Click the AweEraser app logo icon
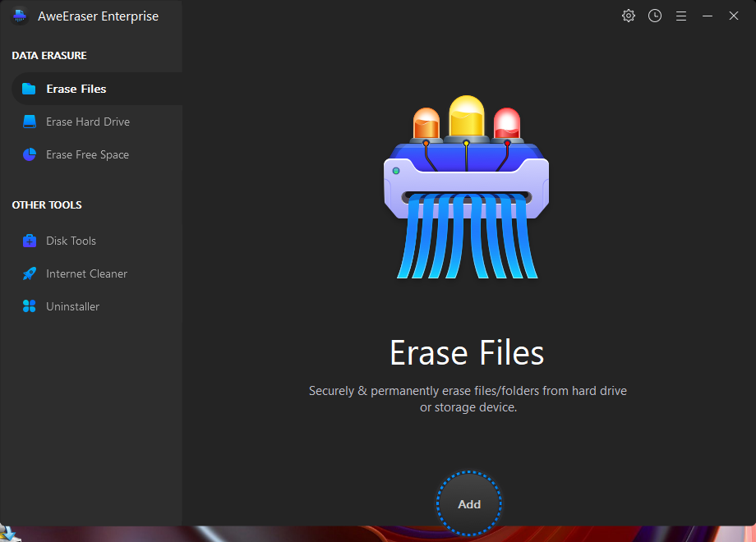 point(20,16)
